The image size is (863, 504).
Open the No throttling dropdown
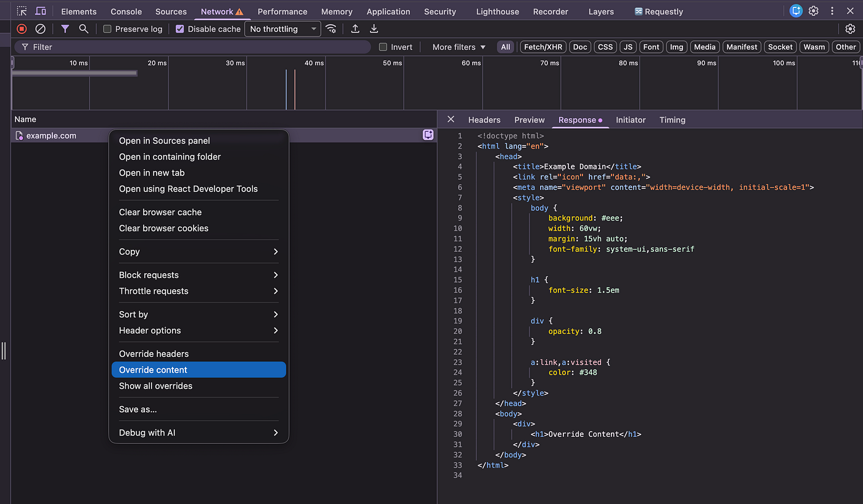pyautogui.click(x=283, y=29)
